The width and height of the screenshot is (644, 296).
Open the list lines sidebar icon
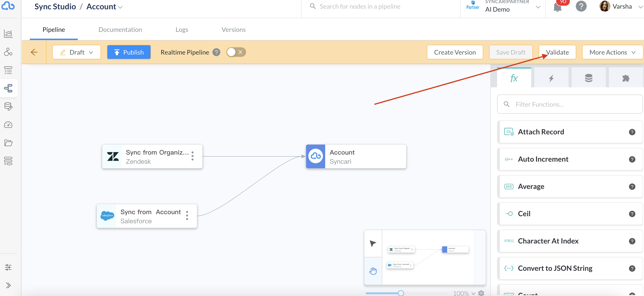pyautogui.click(x=8, y=70)
